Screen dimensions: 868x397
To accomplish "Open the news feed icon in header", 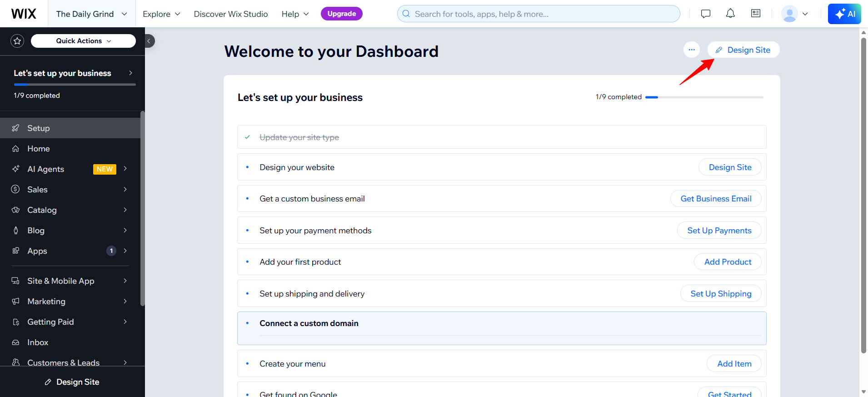I will point(756,14).
